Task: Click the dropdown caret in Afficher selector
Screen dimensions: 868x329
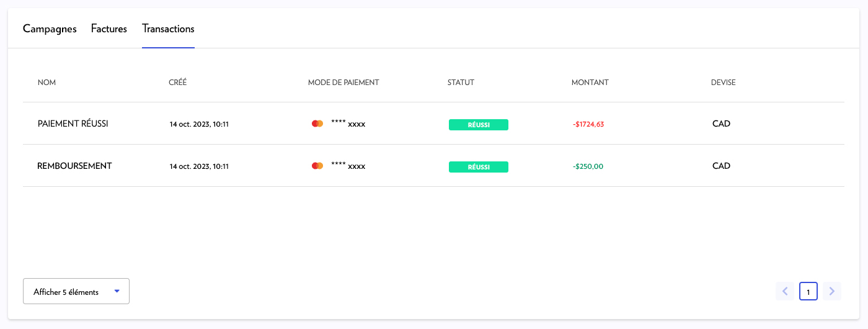Action: tap(117, 292)
